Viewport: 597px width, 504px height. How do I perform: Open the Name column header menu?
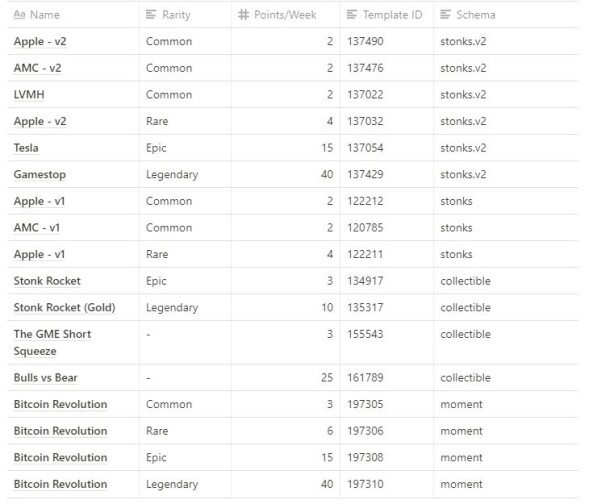pos(73,15)
